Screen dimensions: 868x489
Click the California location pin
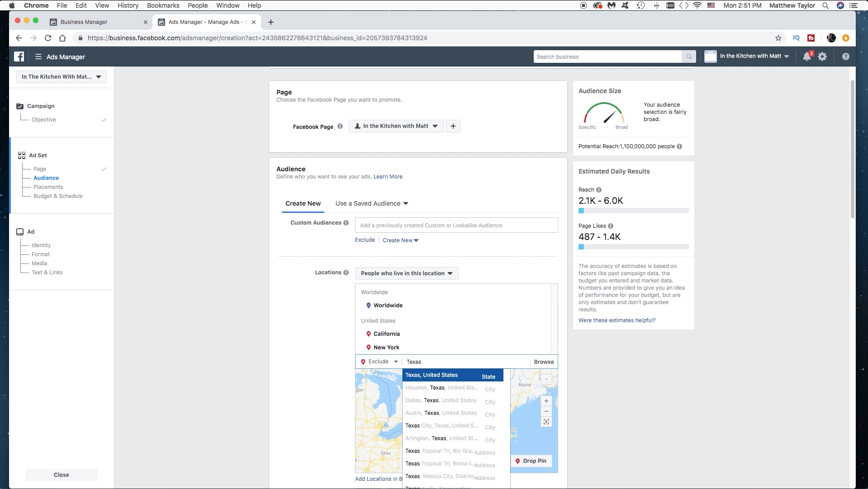[369, 334]
